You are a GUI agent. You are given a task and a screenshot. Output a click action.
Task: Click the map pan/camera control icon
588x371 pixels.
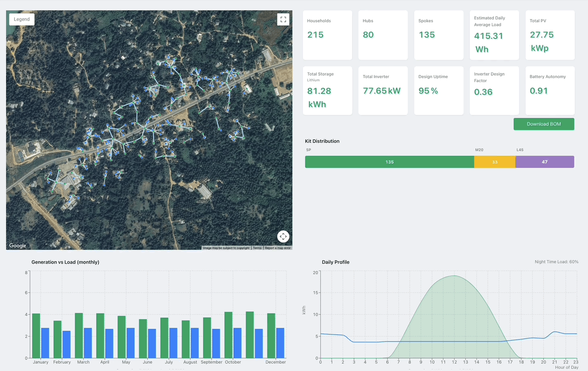pos(283,236)
